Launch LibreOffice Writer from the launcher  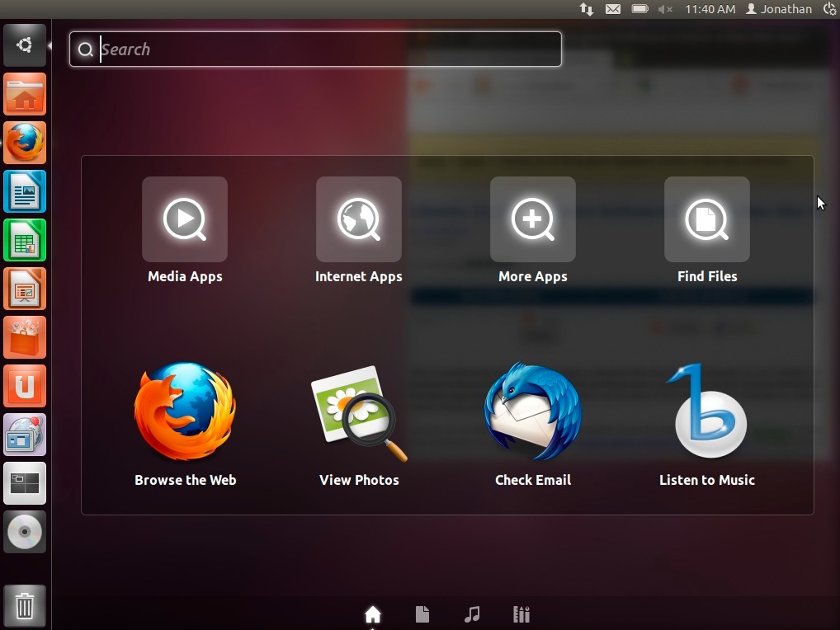click(25, 190)
